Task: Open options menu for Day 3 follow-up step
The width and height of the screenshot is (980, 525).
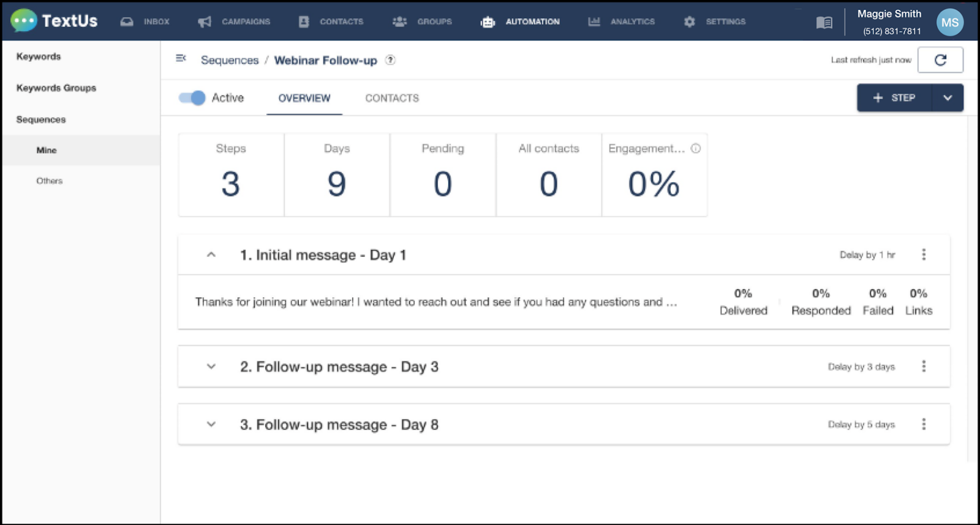Action: point(924,366)
